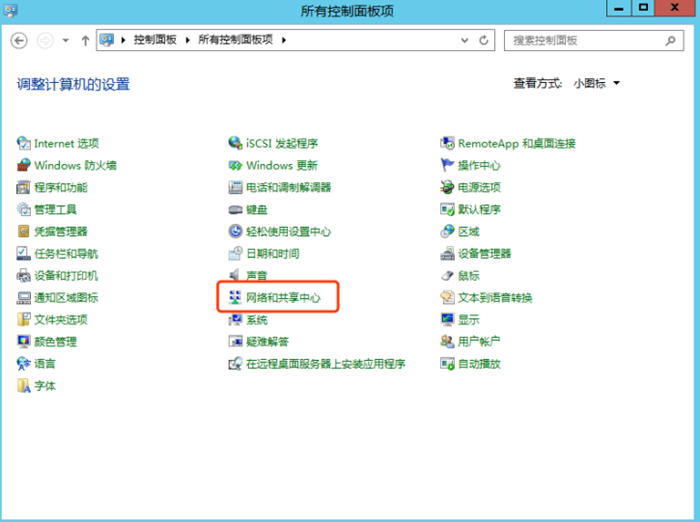Open the 鼠标 icon

[x=448, y=276]
